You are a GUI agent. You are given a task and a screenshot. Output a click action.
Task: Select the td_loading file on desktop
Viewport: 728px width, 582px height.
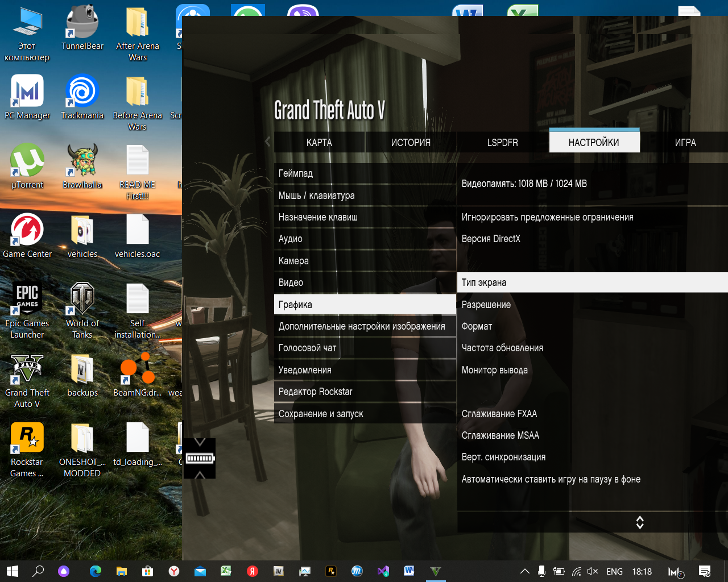138,444
